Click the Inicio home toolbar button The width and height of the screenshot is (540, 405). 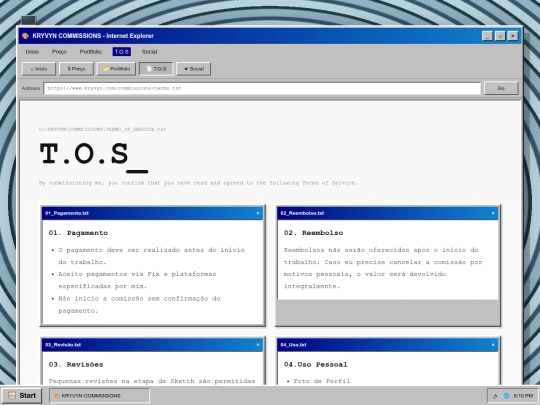click(x=39, y=69)
